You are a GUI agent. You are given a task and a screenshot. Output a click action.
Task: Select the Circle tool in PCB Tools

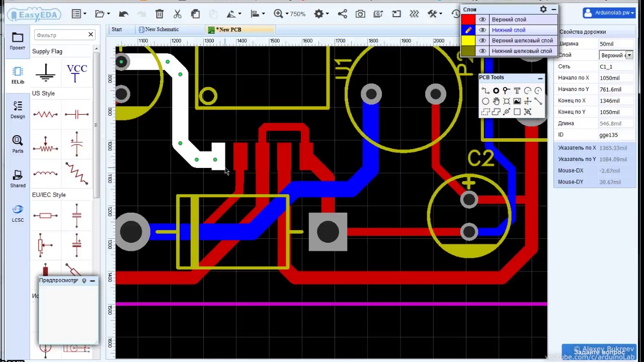pyautogui.click(x=485, y=101)
